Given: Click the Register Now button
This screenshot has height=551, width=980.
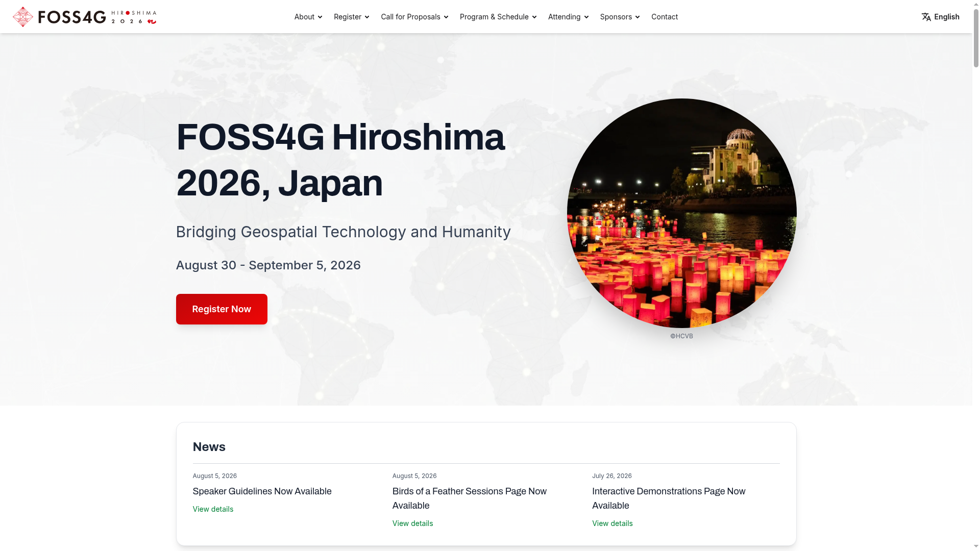Looking at the screenshot, I should click(x=222, y=309).
